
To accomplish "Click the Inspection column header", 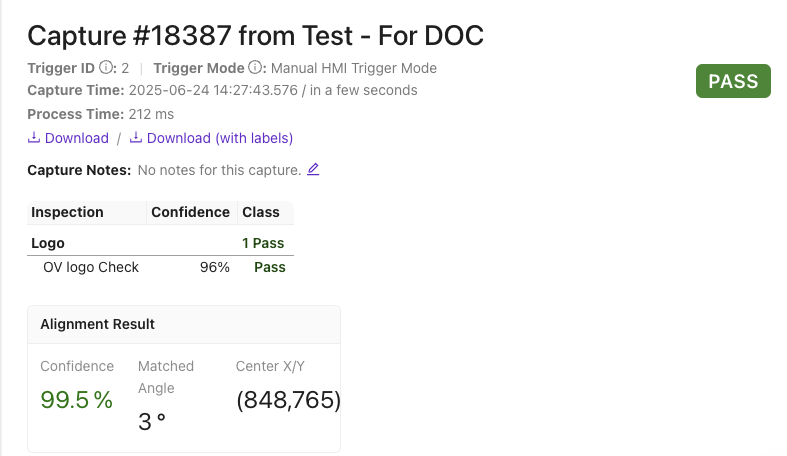I will (x=67, y=212).
